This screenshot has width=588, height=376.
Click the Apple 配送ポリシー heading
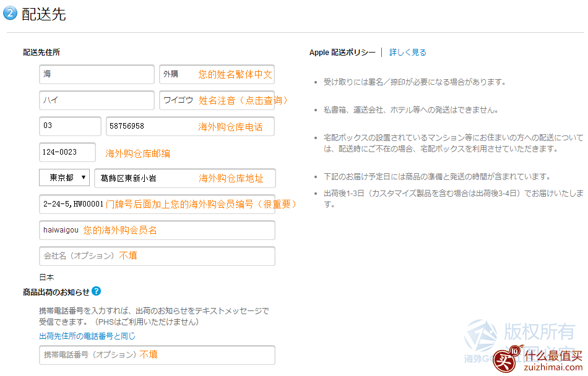click(x=342, y=53)
